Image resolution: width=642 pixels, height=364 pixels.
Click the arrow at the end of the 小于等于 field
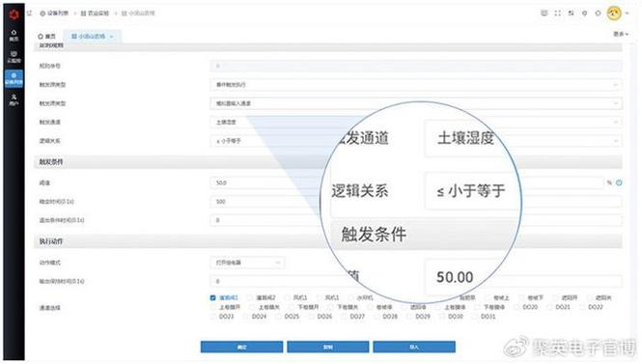615,141
